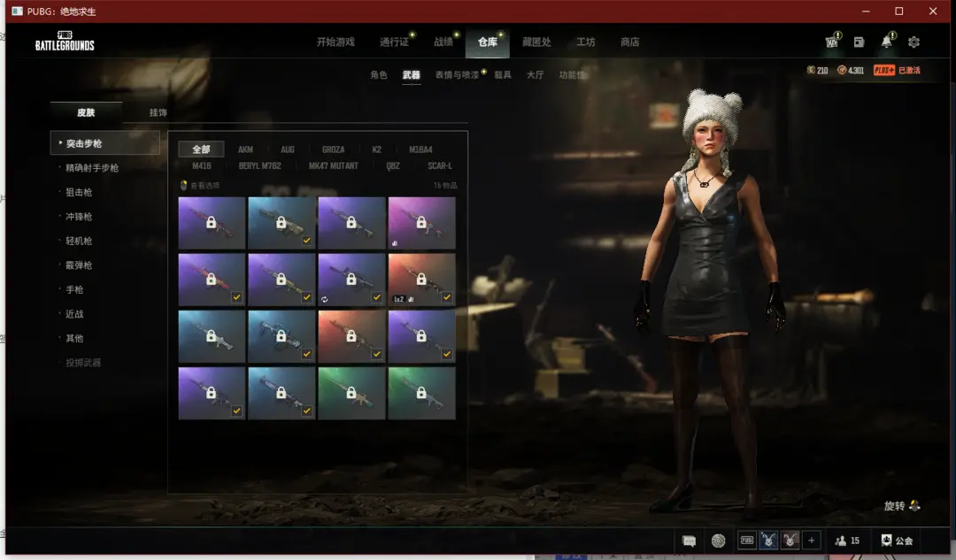
Task: Expand the 狙击枪 category
Action: click(x=79, y=193)
